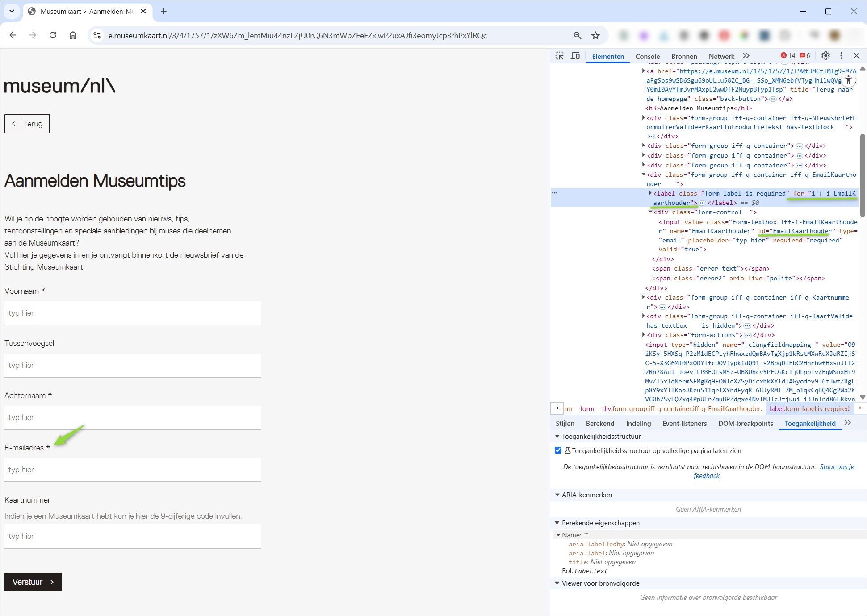Focus the Voornaam input field
The height and width of the screenshot is (616, 867).
click(133, 313)
